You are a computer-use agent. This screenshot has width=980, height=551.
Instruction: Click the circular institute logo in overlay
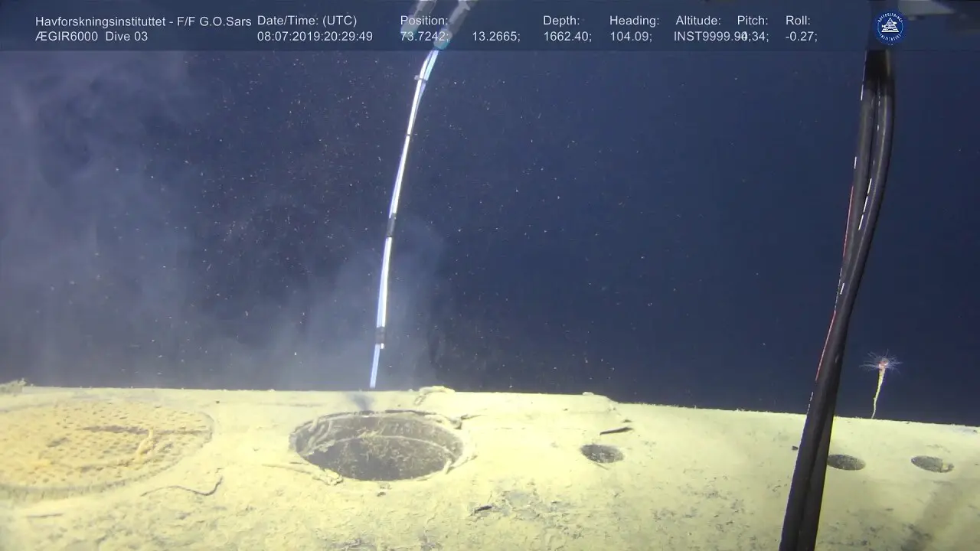point(890,28)
